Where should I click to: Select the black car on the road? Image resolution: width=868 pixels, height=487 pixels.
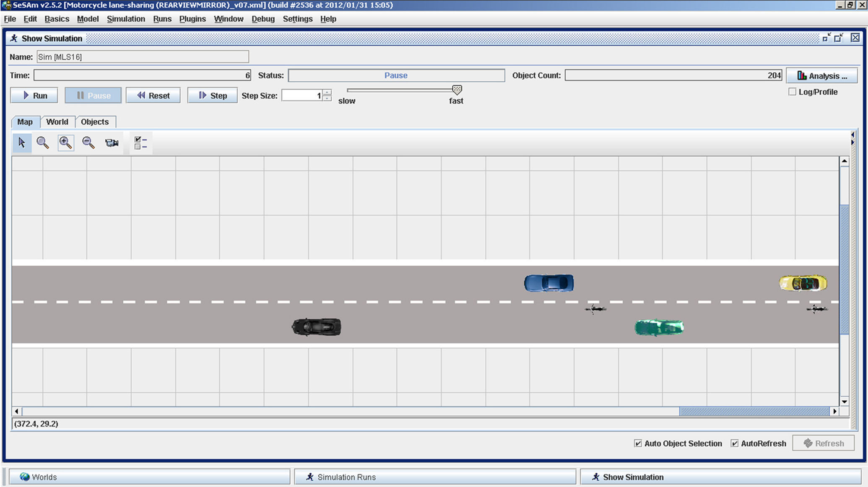[317, 327]
